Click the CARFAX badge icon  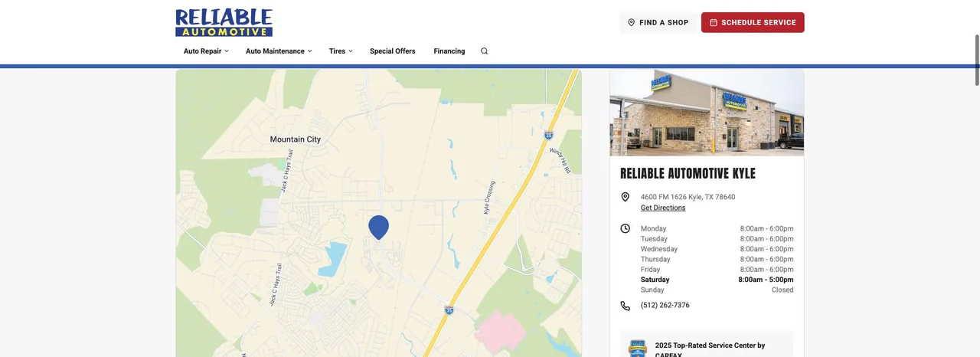[x=638, y=349]
